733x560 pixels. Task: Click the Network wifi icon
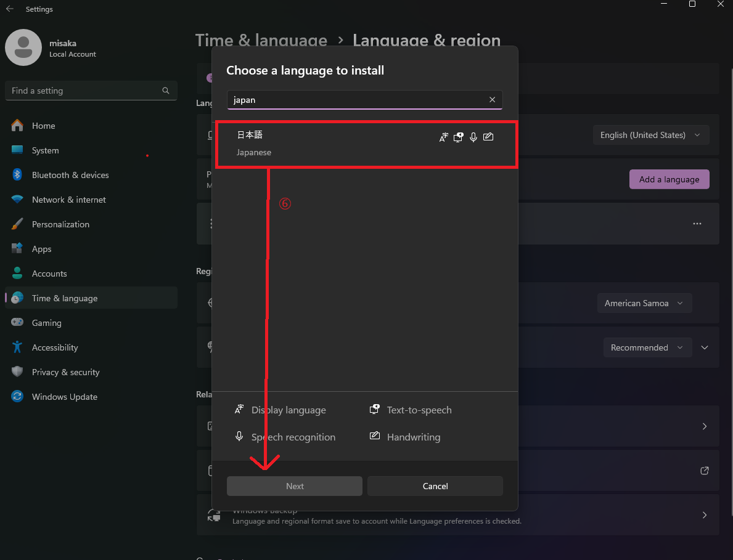(17, 200)
